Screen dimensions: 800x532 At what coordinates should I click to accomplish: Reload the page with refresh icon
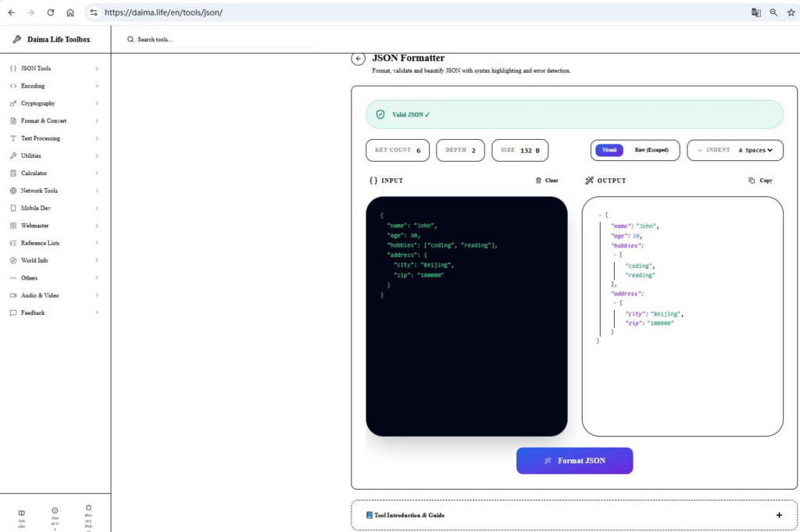pos(51,12)
